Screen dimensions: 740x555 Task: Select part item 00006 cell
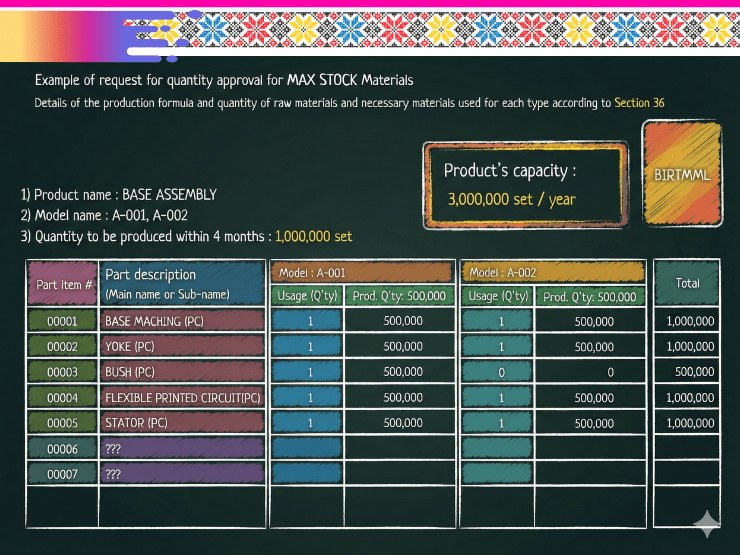(64, 448)
